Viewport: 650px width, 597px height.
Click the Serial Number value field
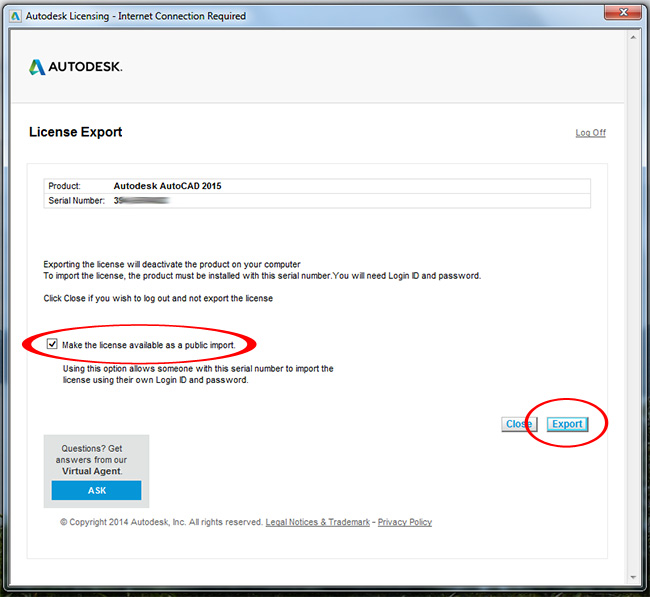(142, 201)
